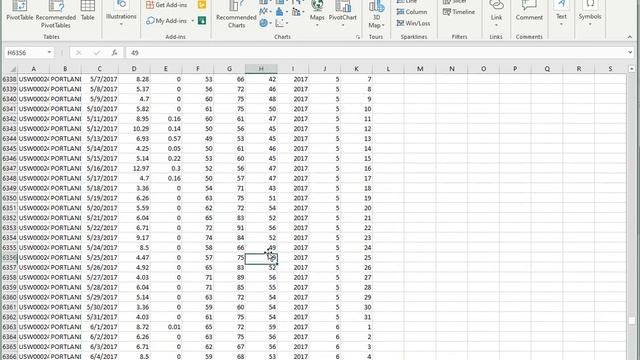
Task: Click Get Add-ins
Action: 167,5
